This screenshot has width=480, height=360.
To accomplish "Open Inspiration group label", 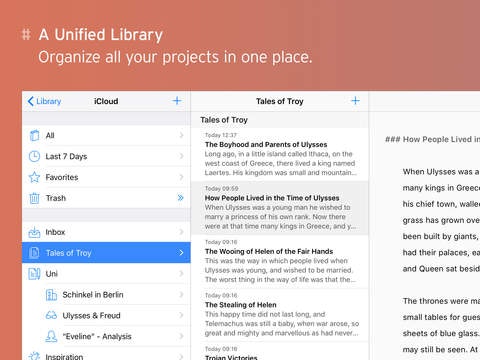I will (64, 356).
